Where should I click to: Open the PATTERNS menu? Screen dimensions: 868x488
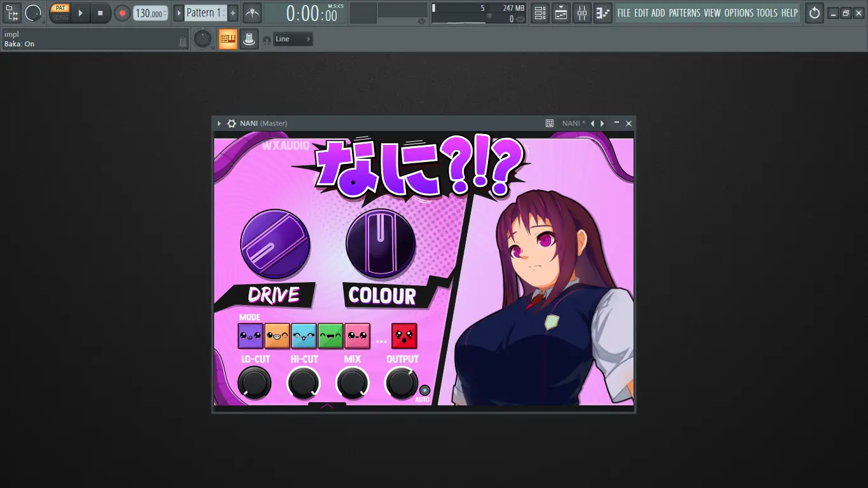point(684,13)
